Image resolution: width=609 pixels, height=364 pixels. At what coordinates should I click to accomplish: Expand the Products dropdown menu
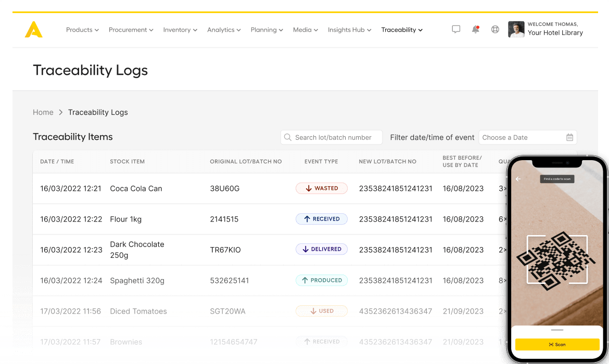click(x=82, y=30)
